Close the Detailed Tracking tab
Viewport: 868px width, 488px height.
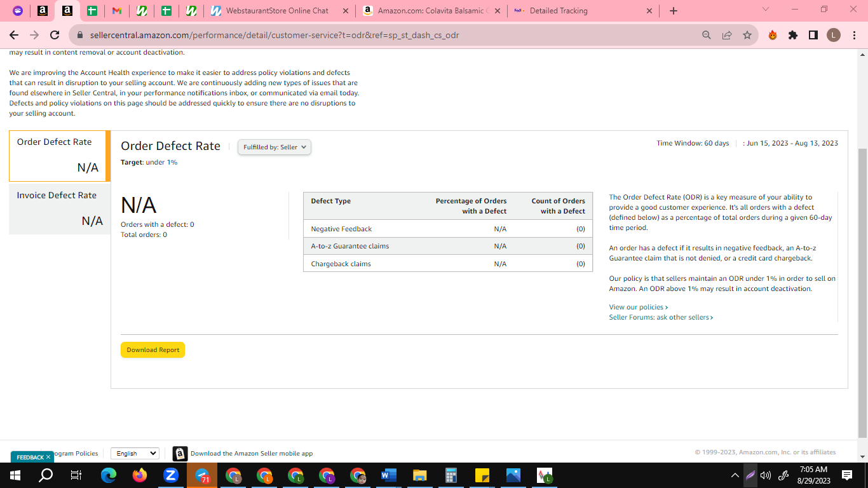click(649, 11)
